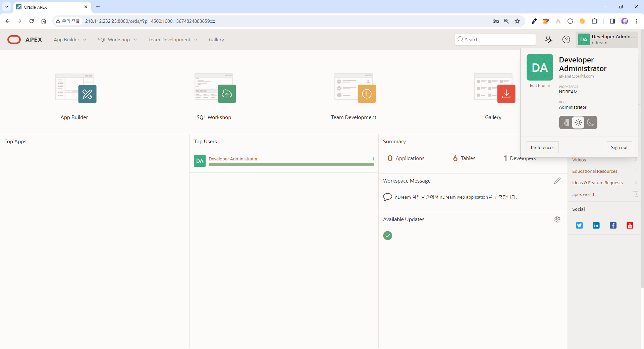
Task: Open the Facebook social icon
Action: 613,226
